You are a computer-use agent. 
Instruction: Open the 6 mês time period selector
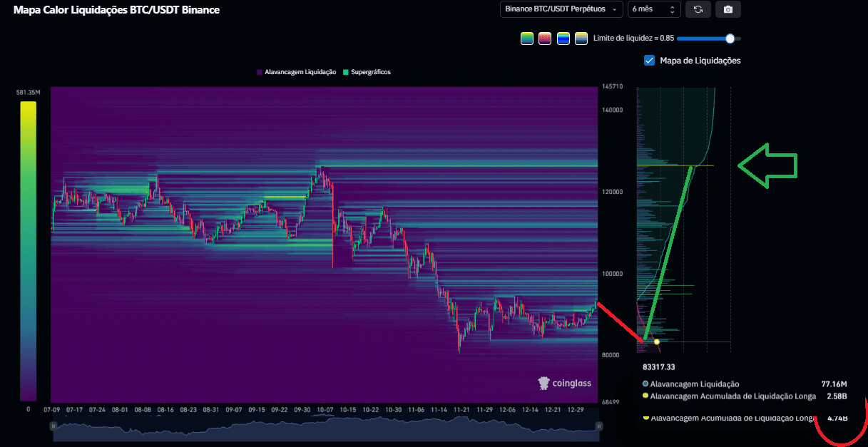[x=653, y=9]
